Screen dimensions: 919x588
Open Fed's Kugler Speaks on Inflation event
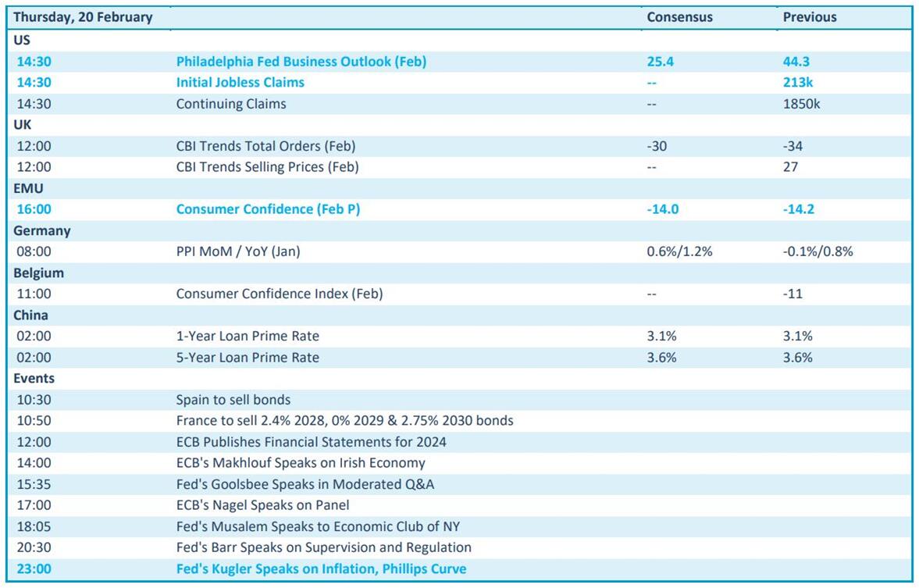pos(321,568)
